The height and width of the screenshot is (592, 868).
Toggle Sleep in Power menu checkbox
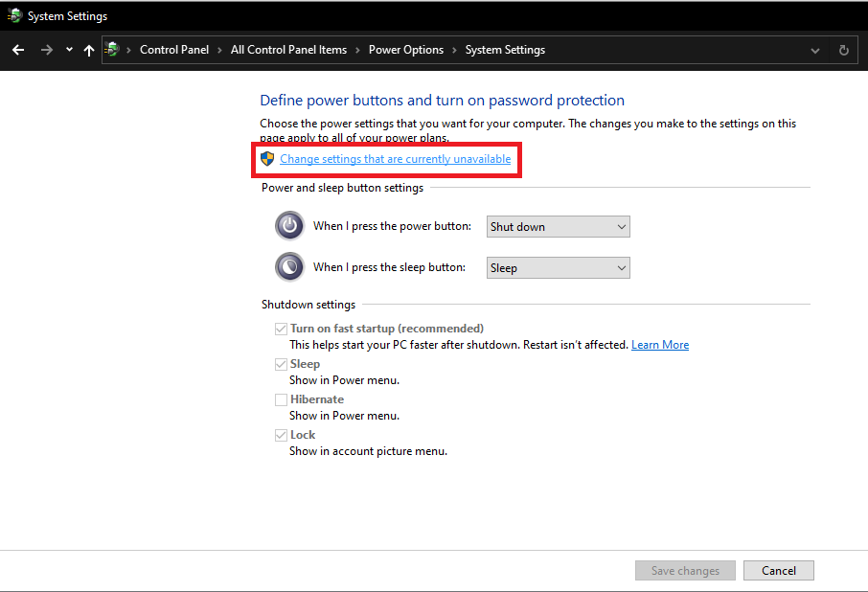pyautogui.click(x=282, y=365)
